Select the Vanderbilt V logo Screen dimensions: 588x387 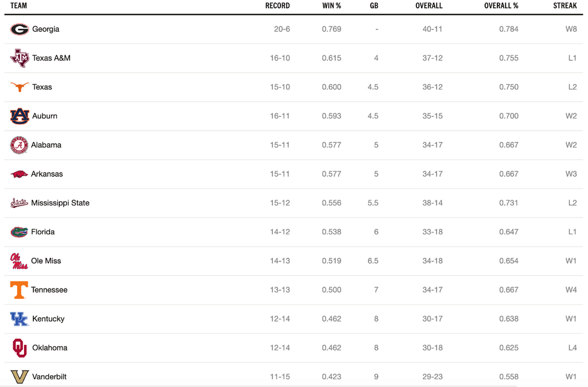[x=19, y=376]
